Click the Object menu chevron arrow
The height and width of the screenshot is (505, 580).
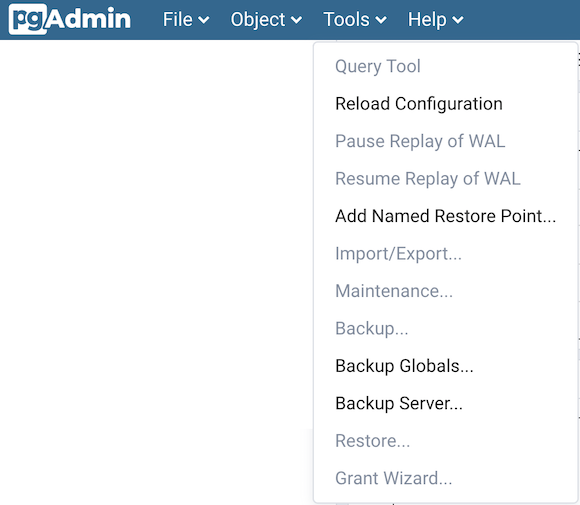point(296,20)
